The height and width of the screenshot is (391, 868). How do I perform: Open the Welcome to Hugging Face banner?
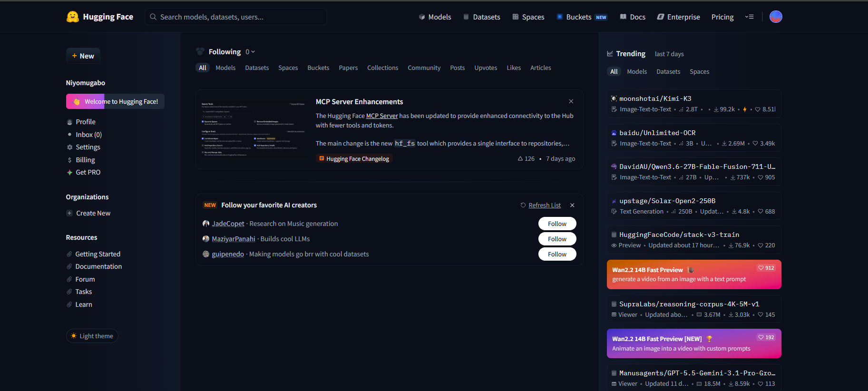click(x=115, y=101)
